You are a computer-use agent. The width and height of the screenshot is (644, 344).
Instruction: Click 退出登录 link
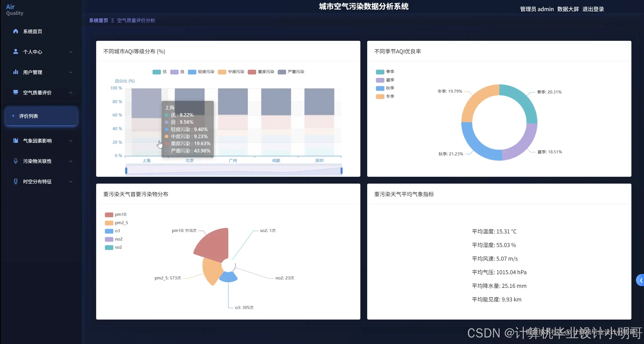[x=593, y=9]
